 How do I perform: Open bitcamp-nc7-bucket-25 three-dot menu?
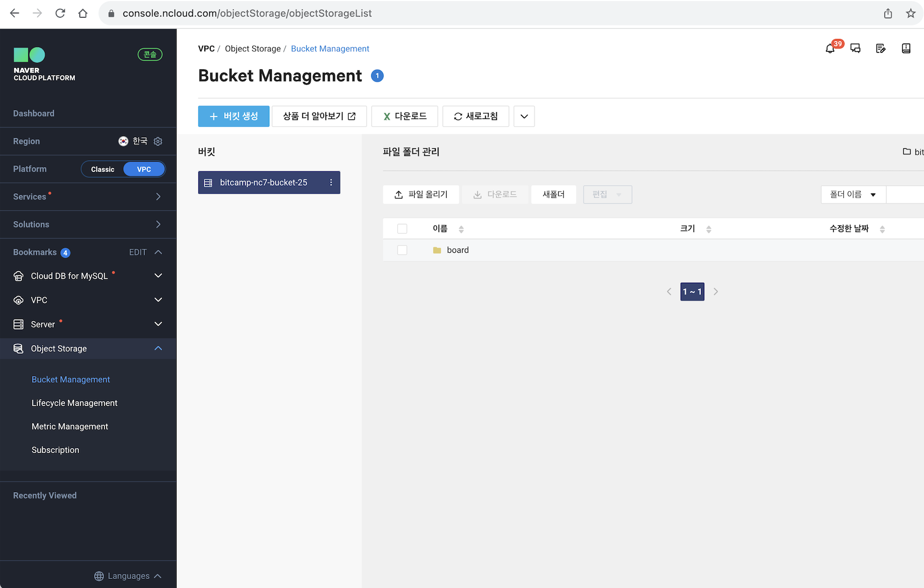pos(331,182)
